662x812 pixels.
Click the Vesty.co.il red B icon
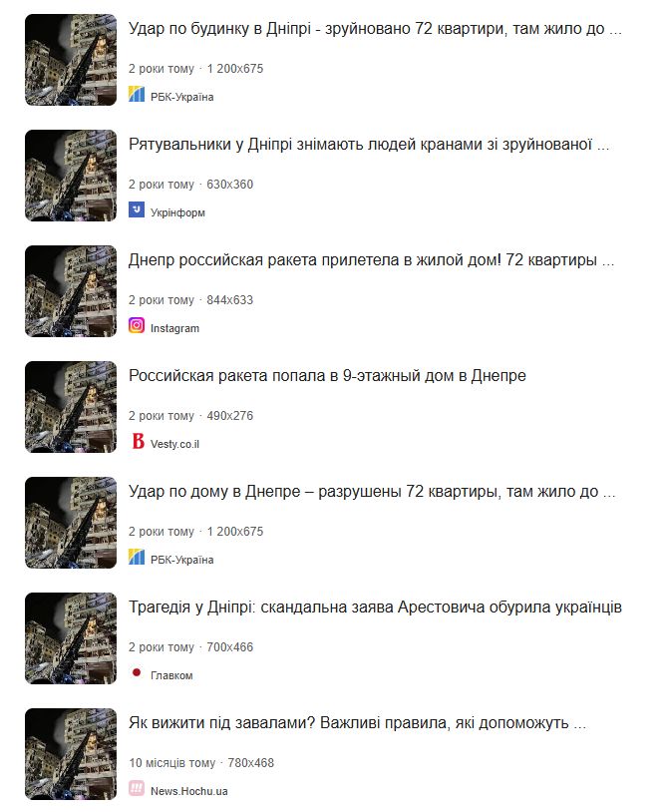tap(137, 441)
